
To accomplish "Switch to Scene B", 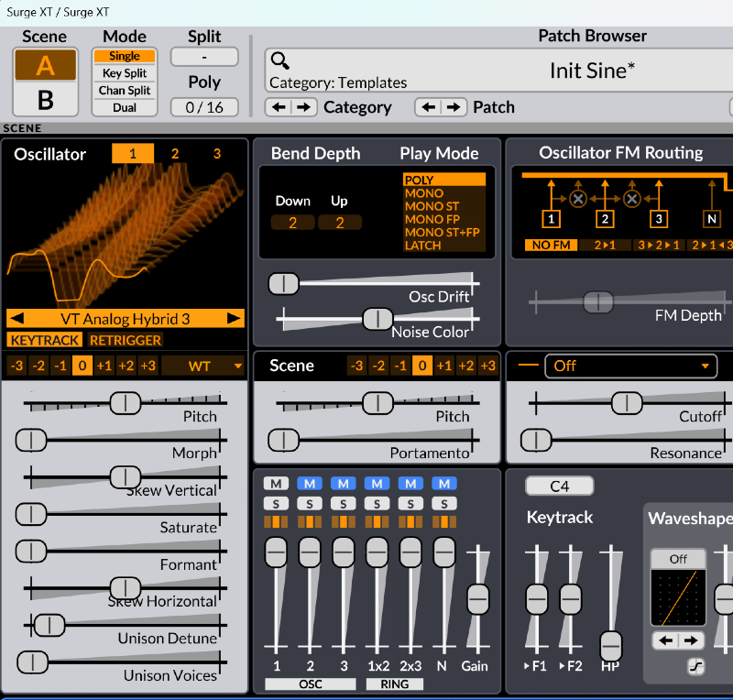I will coord(45,100).
